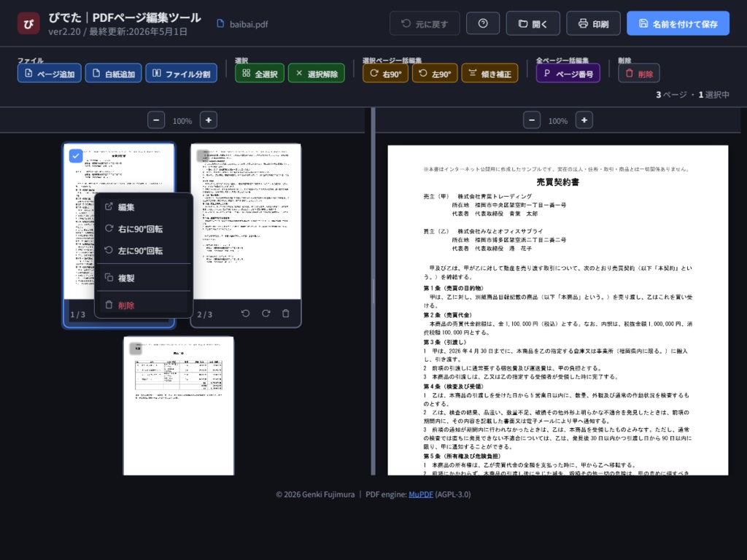The image size is (747, 560).
Task: Click rotate-left icon on page 2 thumbnail
Action: coord(245,314)
